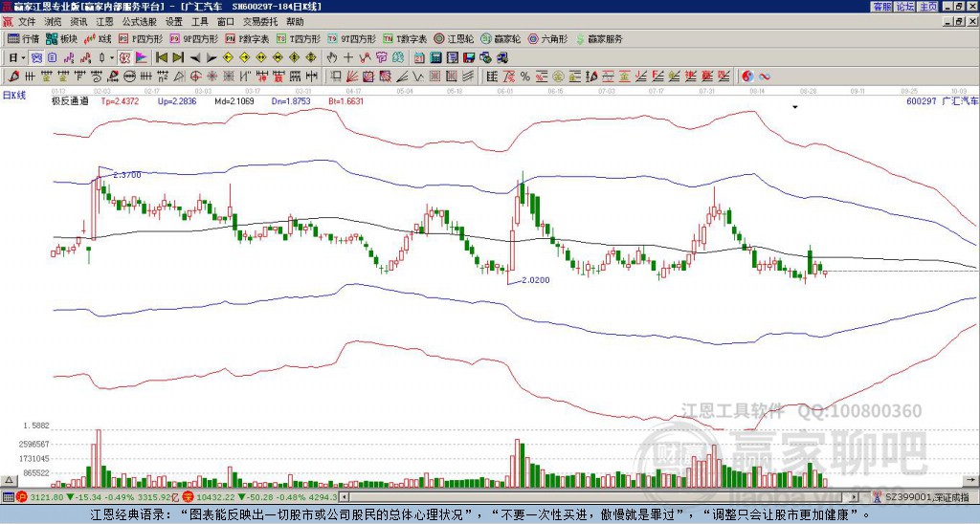Collapse volume panel with triangle button
The image size is (980, 524).
[9, 480]
